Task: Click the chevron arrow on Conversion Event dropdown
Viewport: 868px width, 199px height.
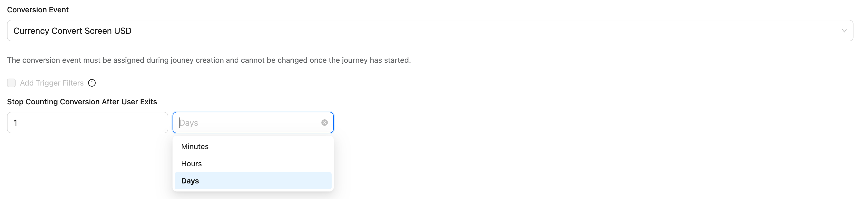Action: tap(844, 31)
